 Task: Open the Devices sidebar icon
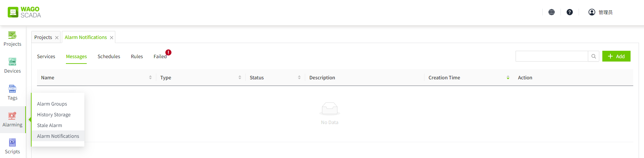(x=12, y=66)
